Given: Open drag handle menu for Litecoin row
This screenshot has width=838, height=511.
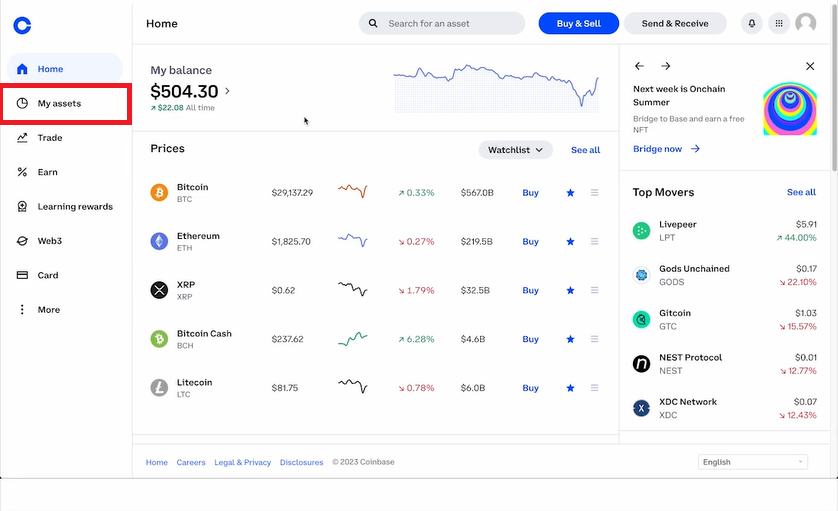Looking at the screenshot, I should pyautogui.click(x=594, y=388).
